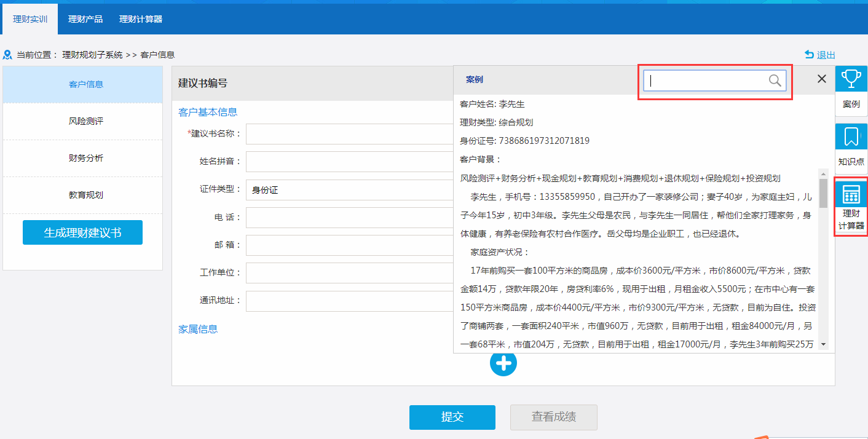The height and width of the screenshot is (439, 868).
Task: Click the trophy 案例 icon in right sidebar
Action: (x=851, y=79)
